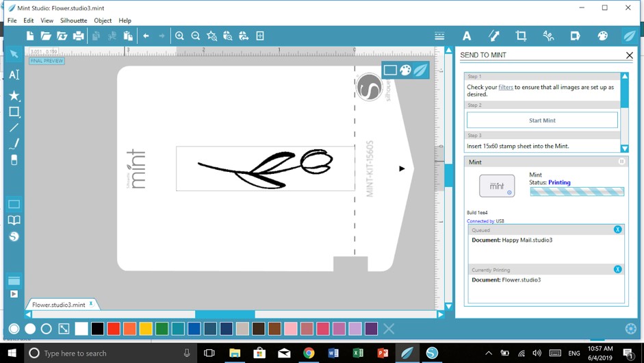This screenshot has width=644, height=363.
Task: Select the flower design on stamp
Action: [266, 168]
